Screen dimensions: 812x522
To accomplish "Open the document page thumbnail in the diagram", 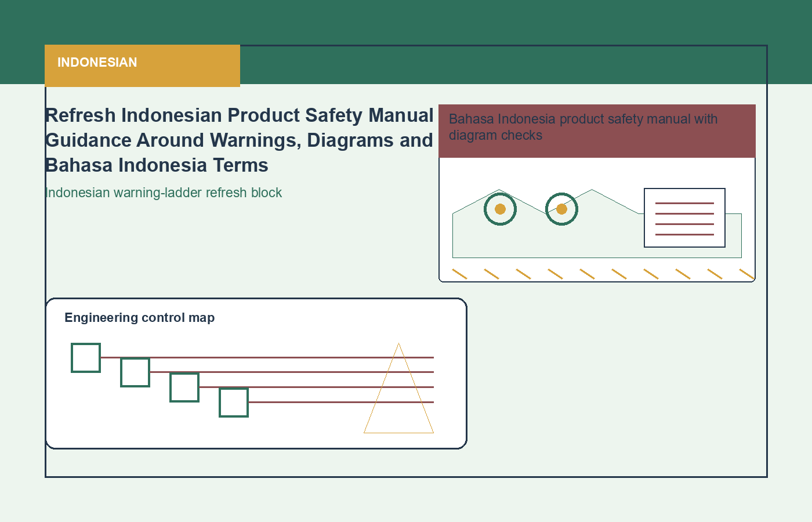I will tap(684, 217).
